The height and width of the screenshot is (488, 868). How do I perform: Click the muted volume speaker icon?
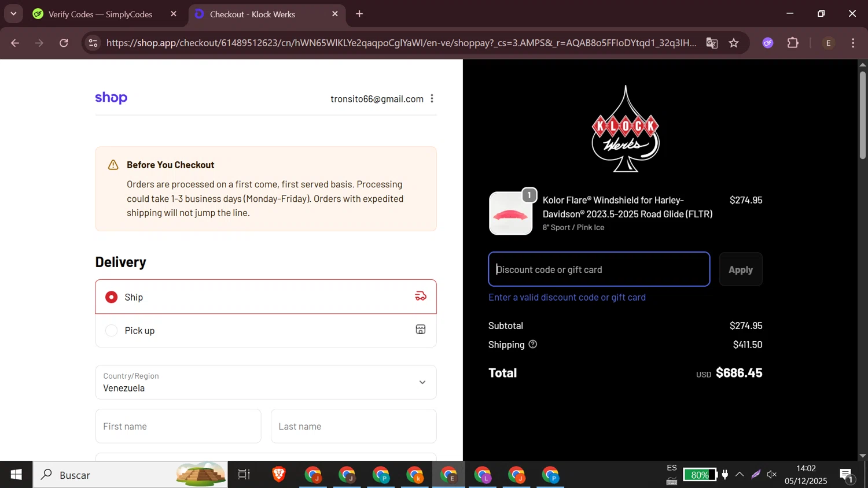coord(772,475)
